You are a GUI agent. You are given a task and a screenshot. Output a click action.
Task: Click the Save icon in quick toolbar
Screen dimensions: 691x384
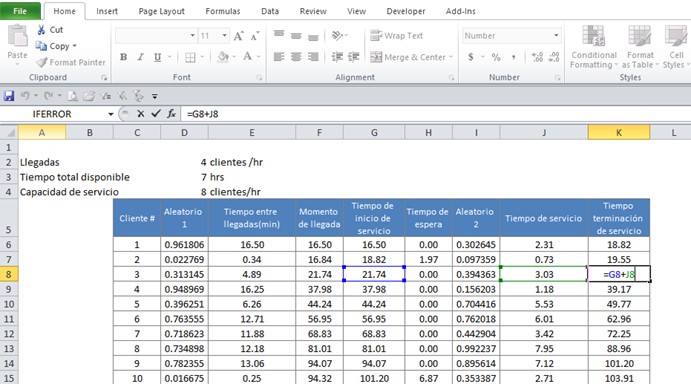pyautogui.click(x=9, y=96)
